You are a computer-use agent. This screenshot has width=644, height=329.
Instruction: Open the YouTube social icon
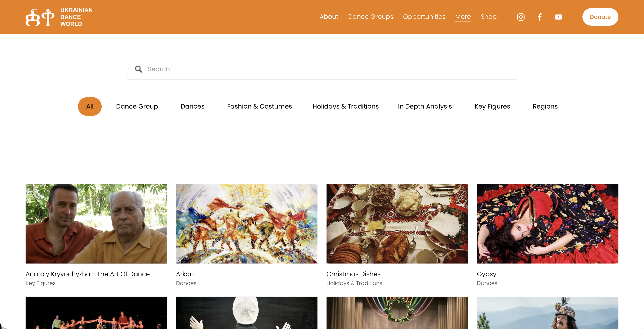point(558,17)
